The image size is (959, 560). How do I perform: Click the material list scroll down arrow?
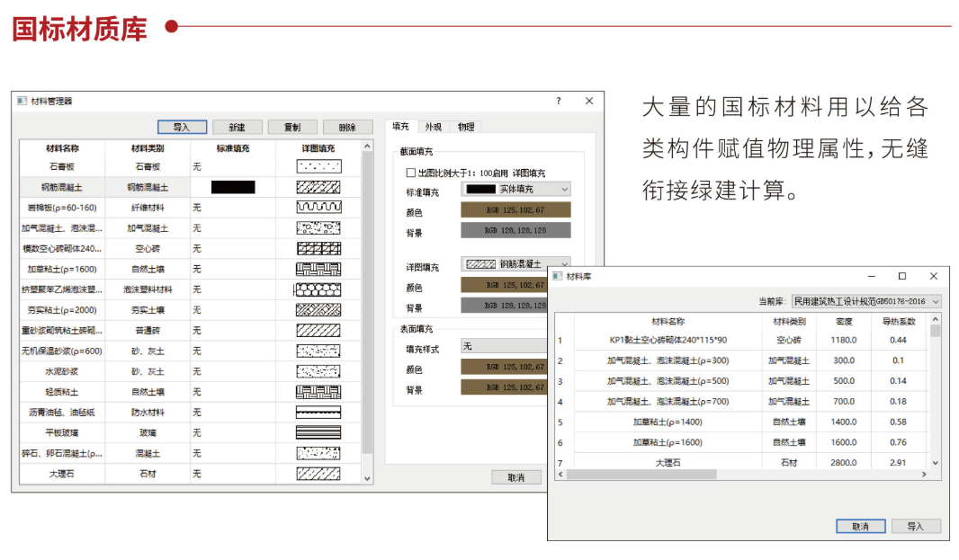366,479
